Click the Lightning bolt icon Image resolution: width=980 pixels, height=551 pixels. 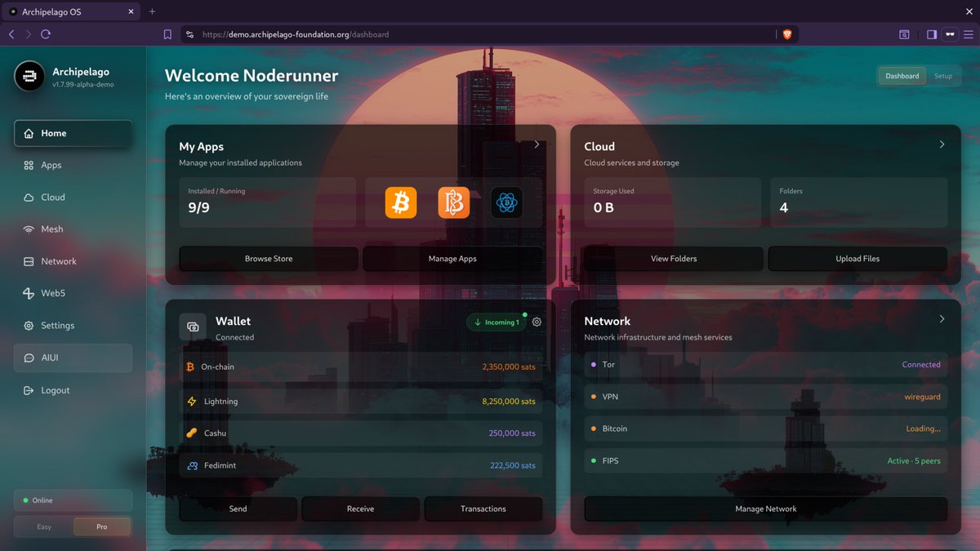[192, 402]
